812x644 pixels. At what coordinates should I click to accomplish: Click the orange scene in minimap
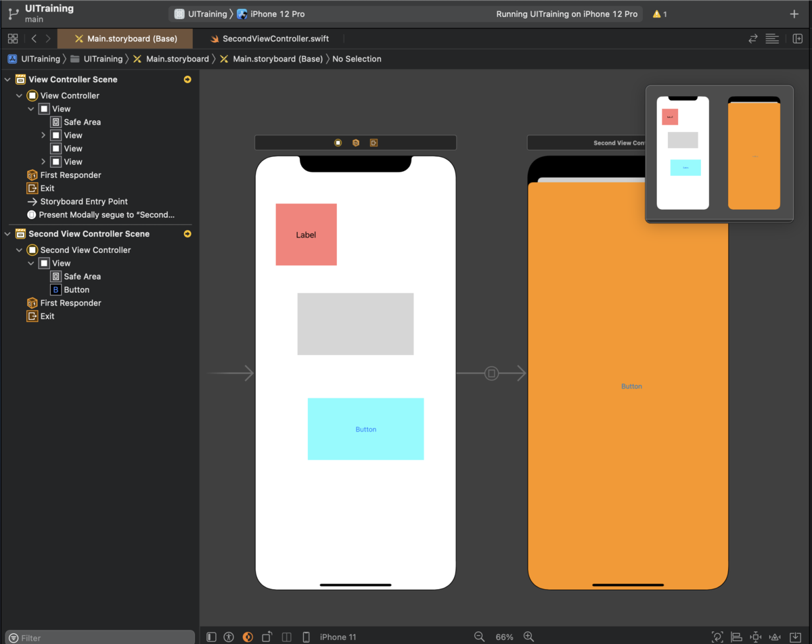click(754, 155)
